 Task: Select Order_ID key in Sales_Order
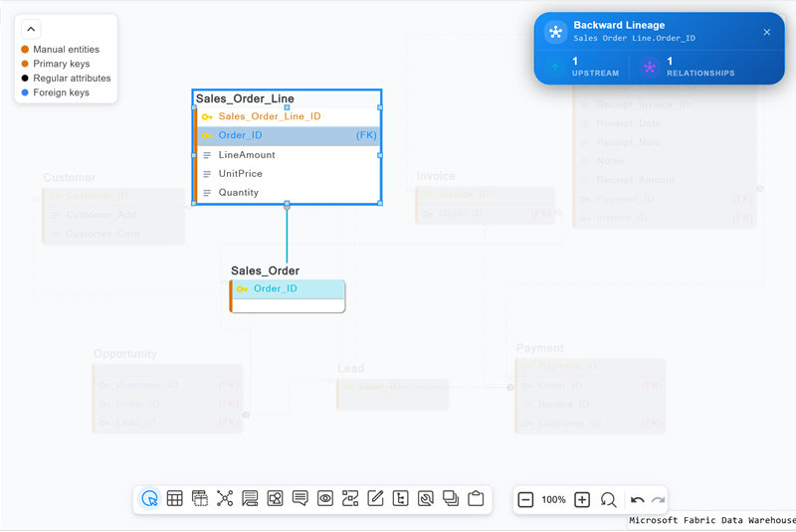[x=288, y=289]
